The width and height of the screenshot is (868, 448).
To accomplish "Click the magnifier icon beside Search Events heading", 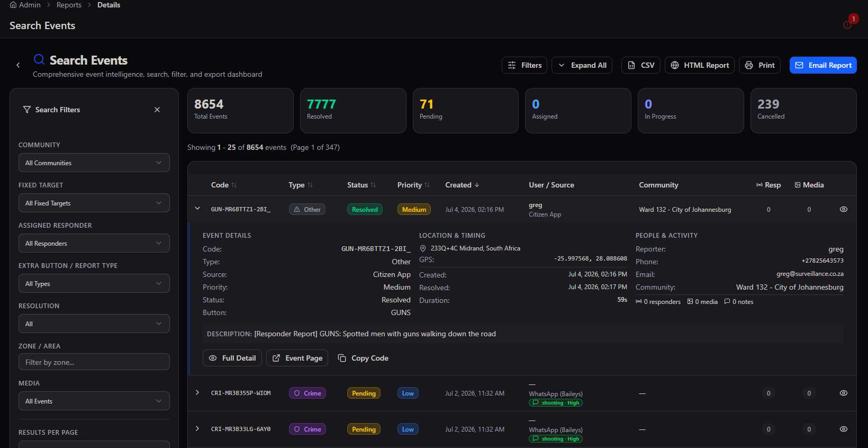I will (x=39, y=59).
